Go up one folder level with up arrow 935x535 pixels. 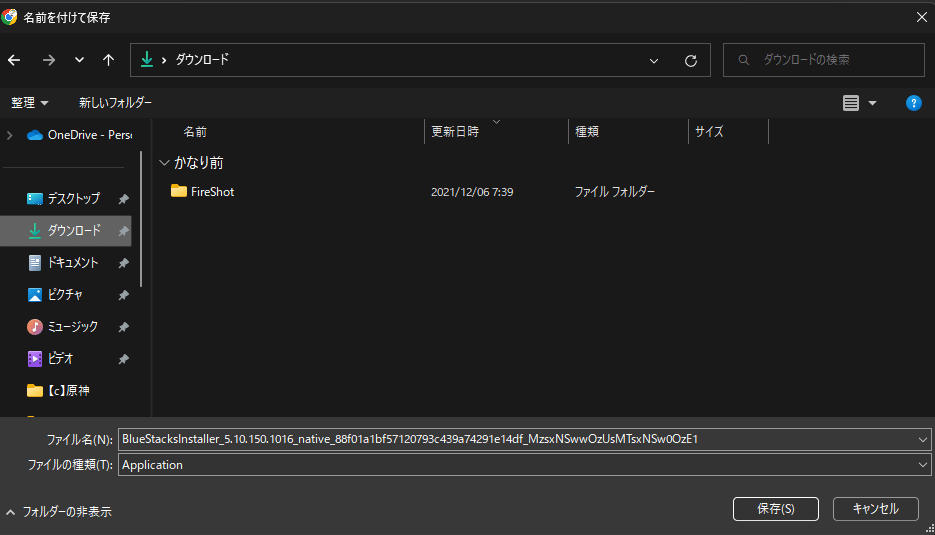pyautogui.click(x=109, y=60)
